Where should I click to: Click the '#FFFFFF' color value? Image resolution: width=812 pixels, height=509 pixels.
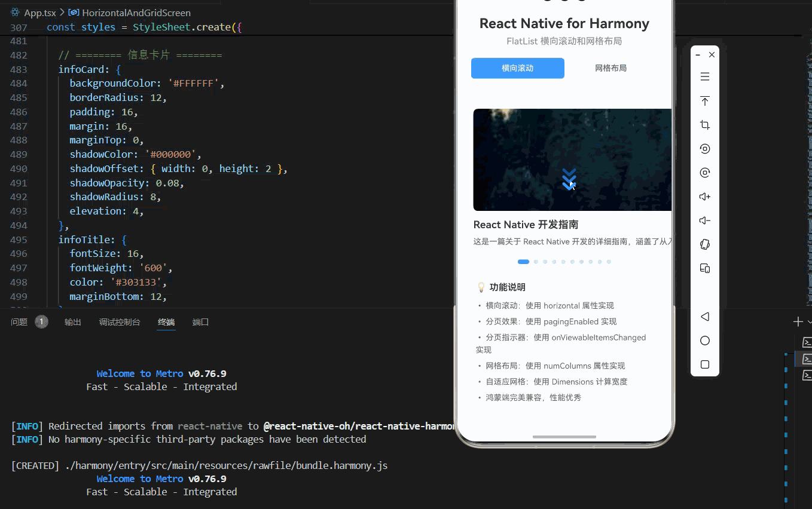pyautogui.click(x=193, y=84)
